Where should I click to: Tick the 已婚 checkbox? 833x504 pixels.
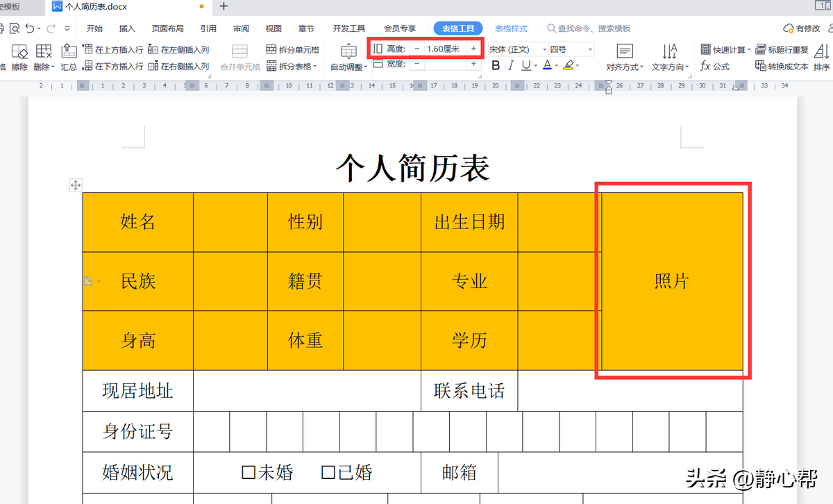(x=328, y=473)
